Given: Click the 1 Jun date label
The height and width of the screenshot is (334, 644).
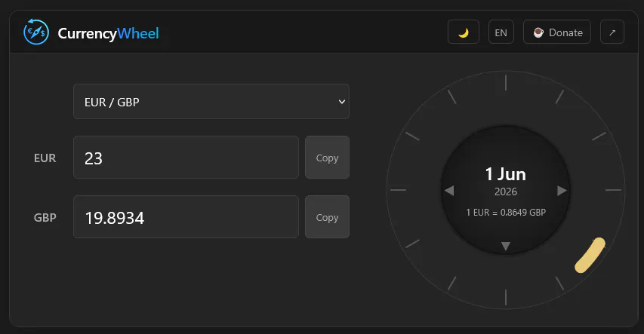Looking at the screenshot, I should pyautogui.click(x=506, y=174).
